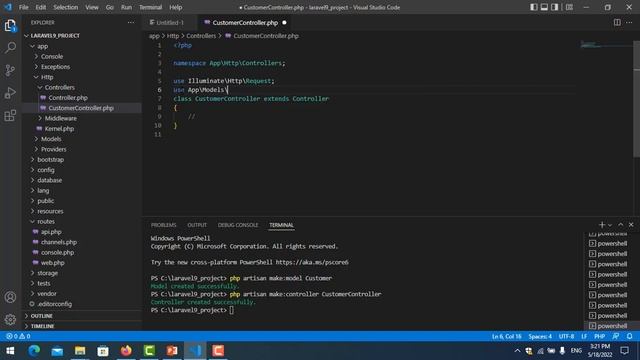Open the Explorer view in activity bar
Viewport: 640px width, 360px height.
(x=10, y=26)
